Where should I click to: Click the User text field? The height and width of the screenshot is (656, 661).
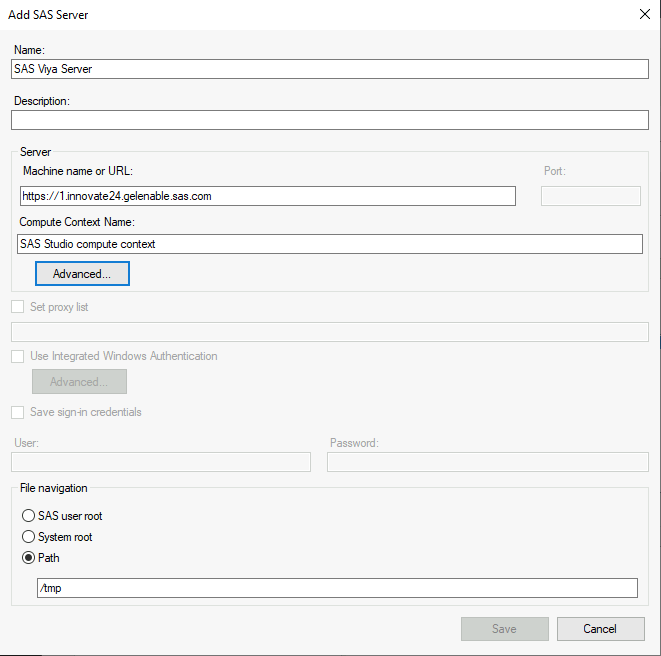click(x=160, y=462)
